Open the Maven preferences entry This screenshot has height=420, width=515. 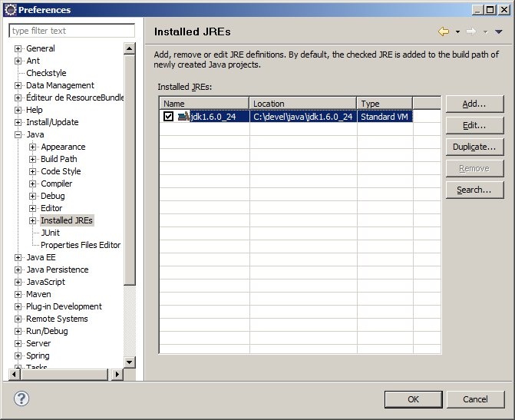38,294
